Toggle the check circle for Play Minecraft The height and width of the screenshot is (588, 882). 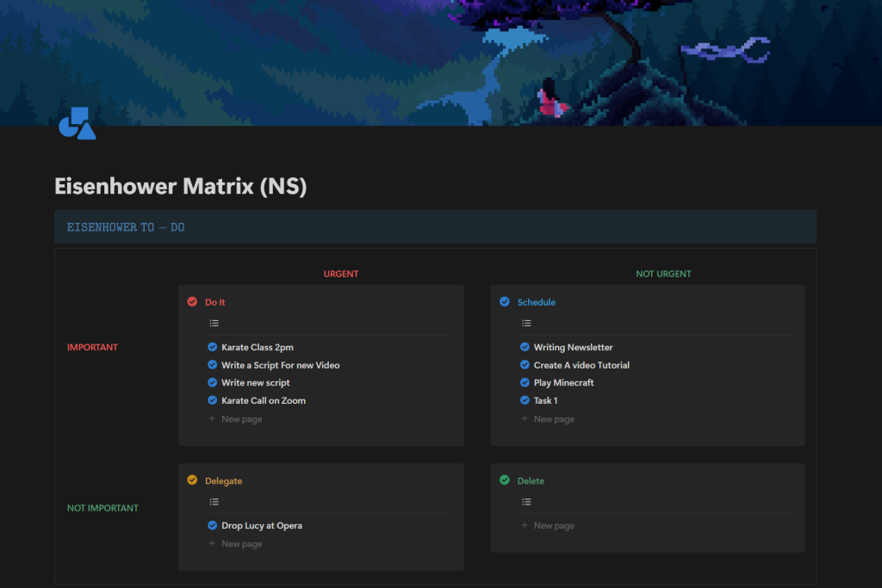click(525, 382)
